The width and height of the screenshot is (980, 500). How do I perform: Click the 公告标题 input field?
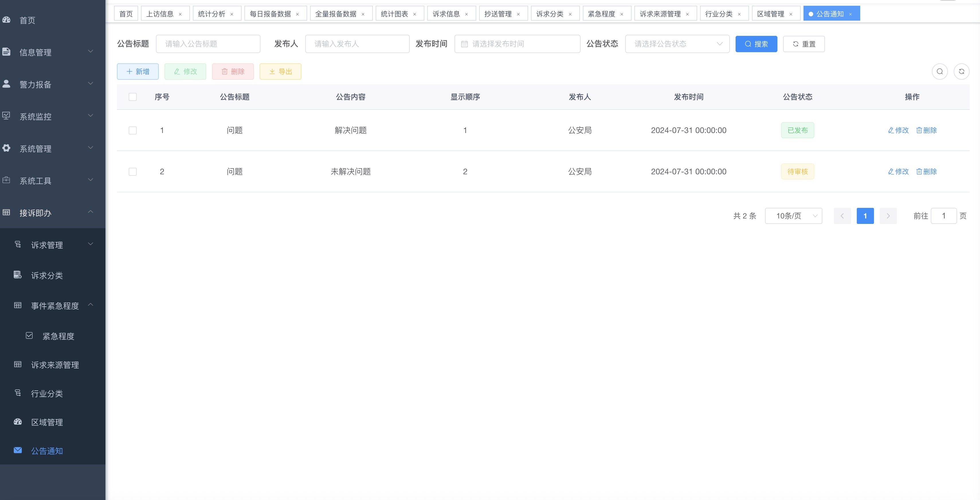pos(208,44)
